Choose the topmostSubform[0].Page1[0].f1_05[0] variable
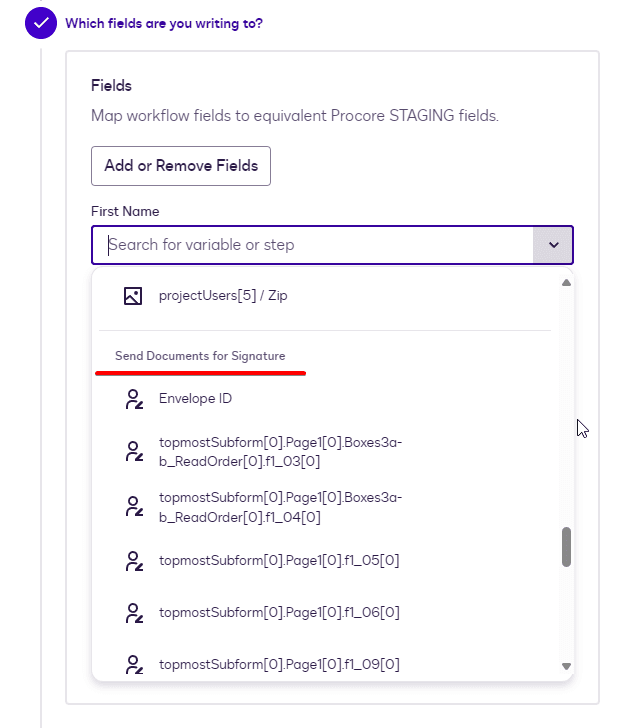Image resolution: width=632 pixels, height=728 pixels. 279,560
